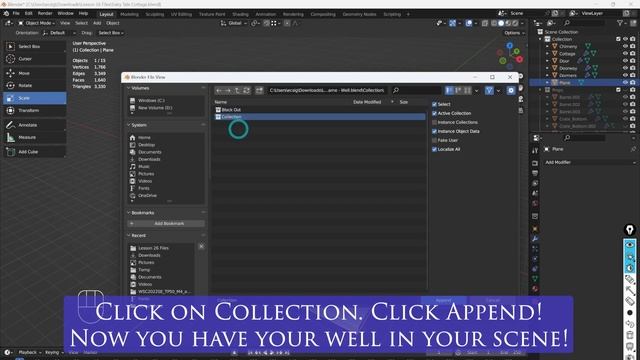
Task: Select Windows (C:) volume
Action: (151, 100)
